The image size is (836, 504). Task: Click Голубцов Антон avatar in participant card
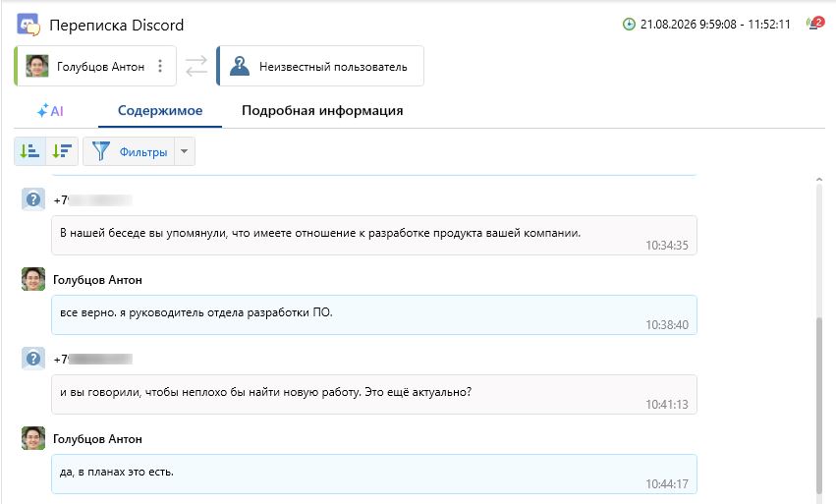click(x=36, y=66)
